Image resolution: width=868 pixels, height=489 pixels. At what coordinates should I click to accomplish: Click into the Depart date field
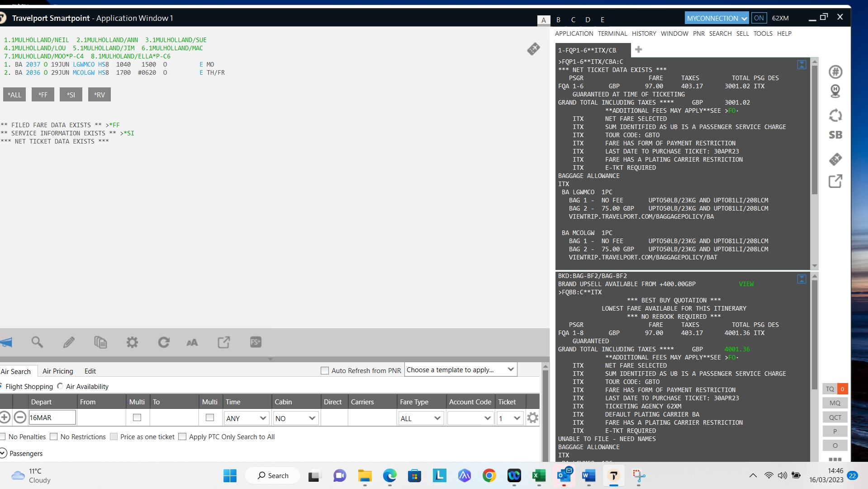pyautogui.click(x=52, y=418)
